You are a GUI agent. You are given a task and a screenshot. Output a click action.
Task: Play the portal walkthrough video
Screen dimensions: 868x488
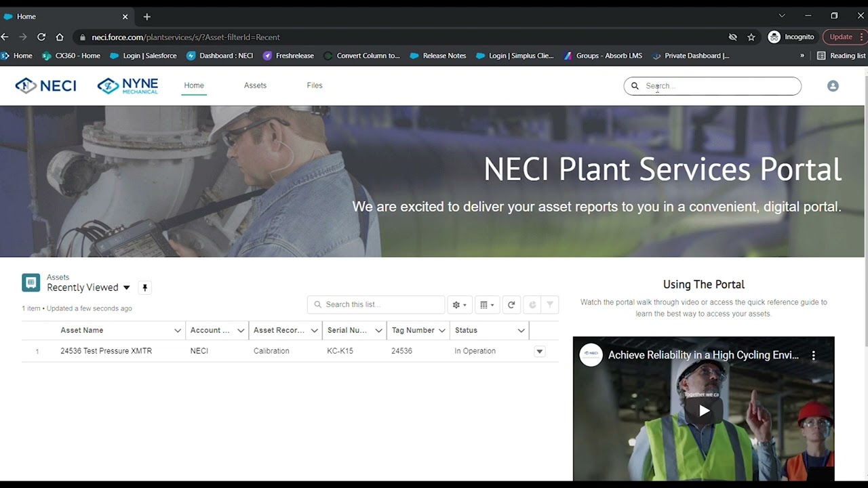pos(704,410)
